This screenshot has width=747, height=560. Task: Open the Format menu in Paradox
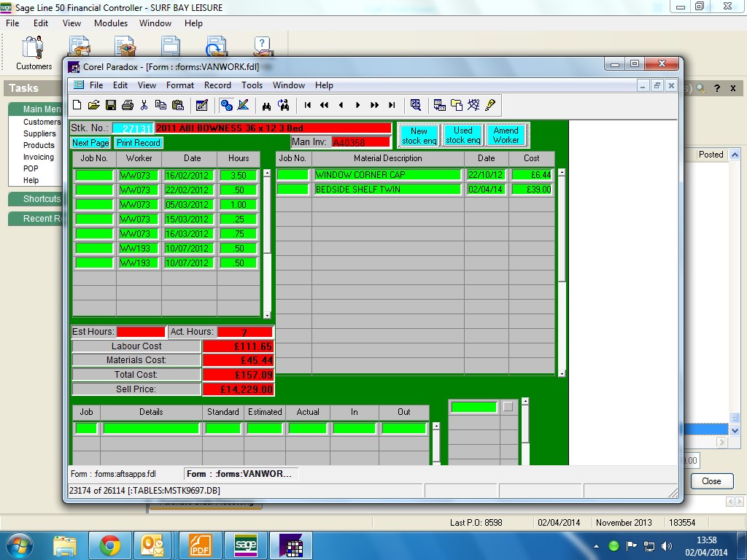click(x=180, y=85)
